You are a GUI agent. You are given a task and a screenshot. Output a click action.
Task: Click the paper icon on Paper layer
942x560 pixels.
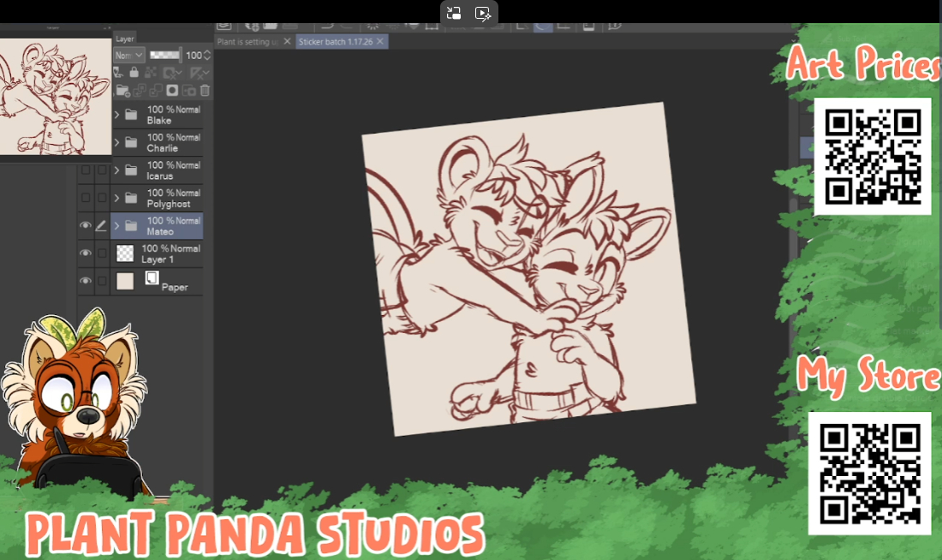click(152, 278)
